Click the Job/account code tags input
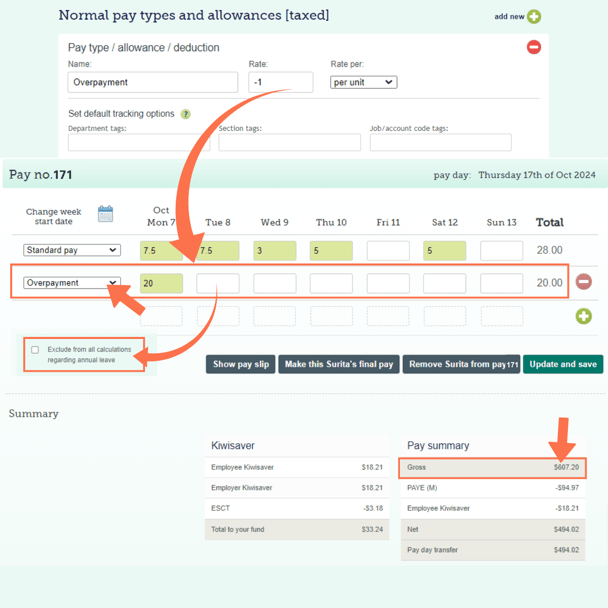This screenshot has width=608, height=608. pyautogui.click(x=440, y=142)
